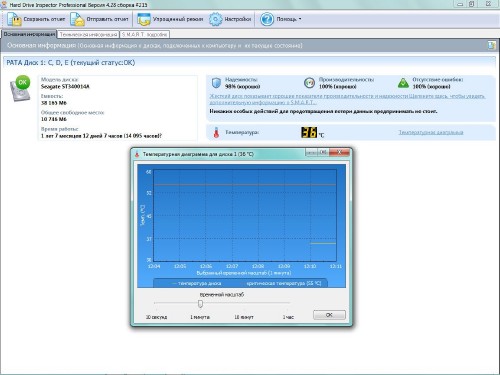
Task: Set the time scale to 10 minutes
Action: pyautogui.click(x=244, y=317)
